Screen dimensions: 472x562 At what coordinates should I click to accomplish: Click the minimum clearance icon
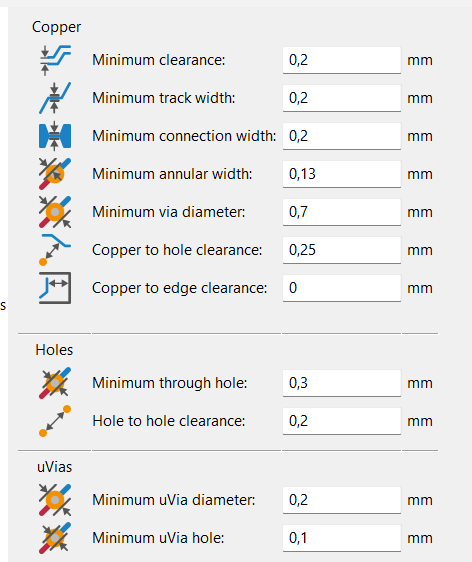pos(55,60)
